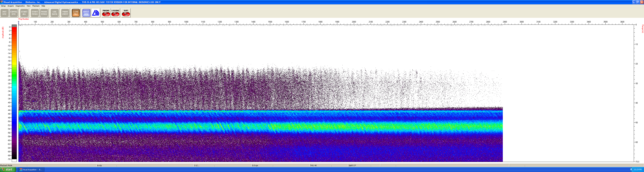Open the ABOUT DTX info button

[86, 13]
